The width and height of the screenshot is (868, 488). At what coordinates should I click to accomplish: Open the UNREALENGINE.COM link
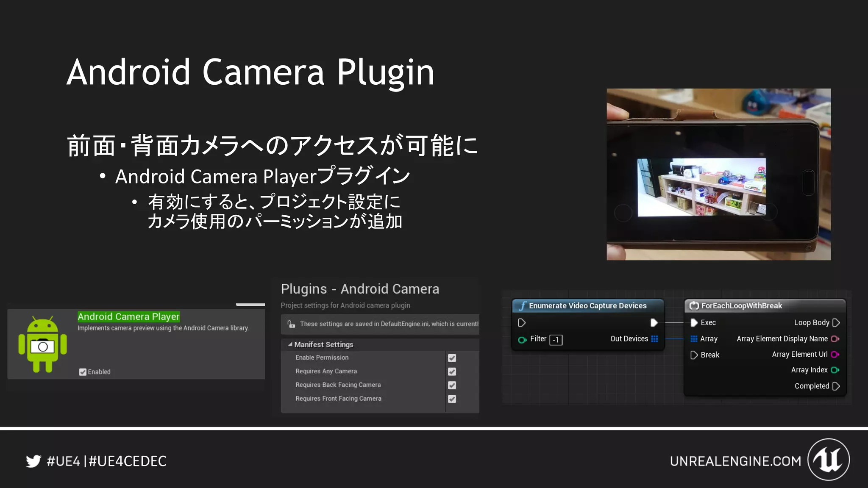[x=735, y=461]
